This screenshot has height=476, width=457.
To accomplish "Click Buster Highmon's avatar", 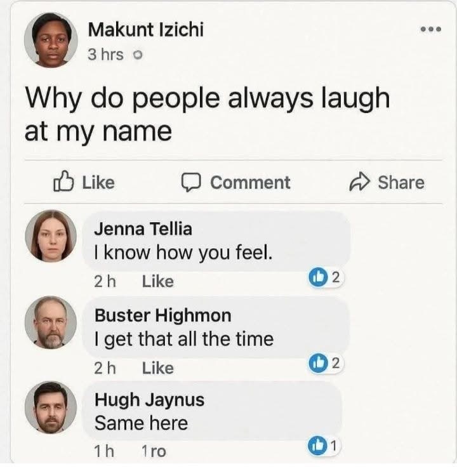I will [50, 323].
